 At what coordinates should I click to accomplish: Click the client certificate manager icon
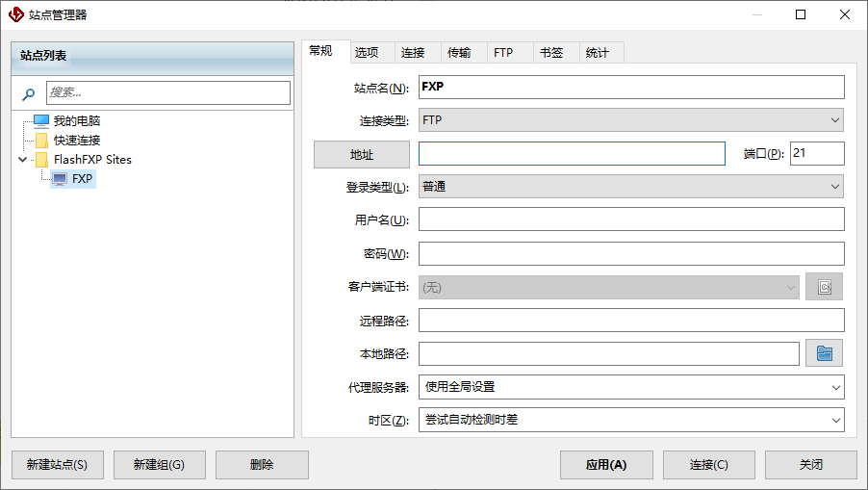coord(824,287)
